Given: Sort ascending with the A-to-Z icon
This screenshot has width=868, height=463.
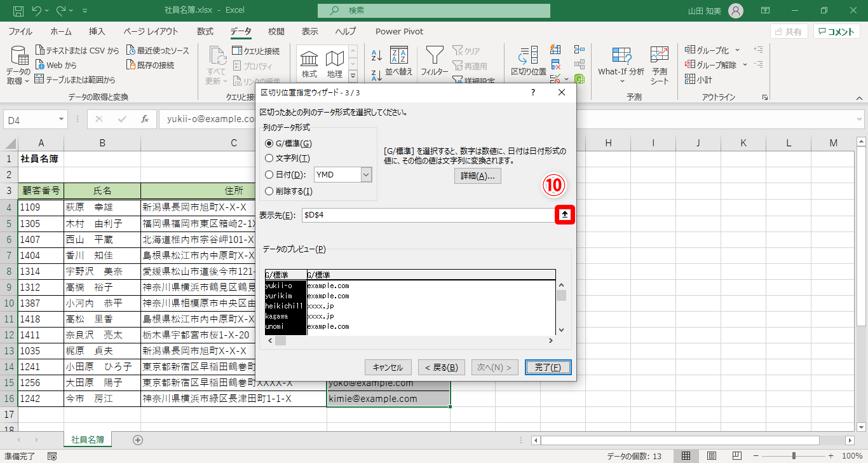Looking at the screenshot, I should coord(376,56).
